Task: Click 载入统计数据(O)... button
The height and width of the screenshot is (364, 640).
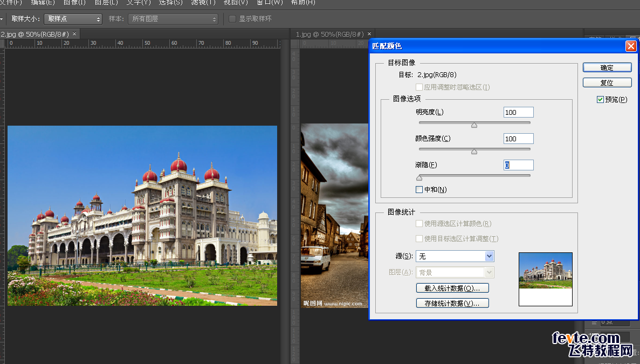Action: (452, 288)
